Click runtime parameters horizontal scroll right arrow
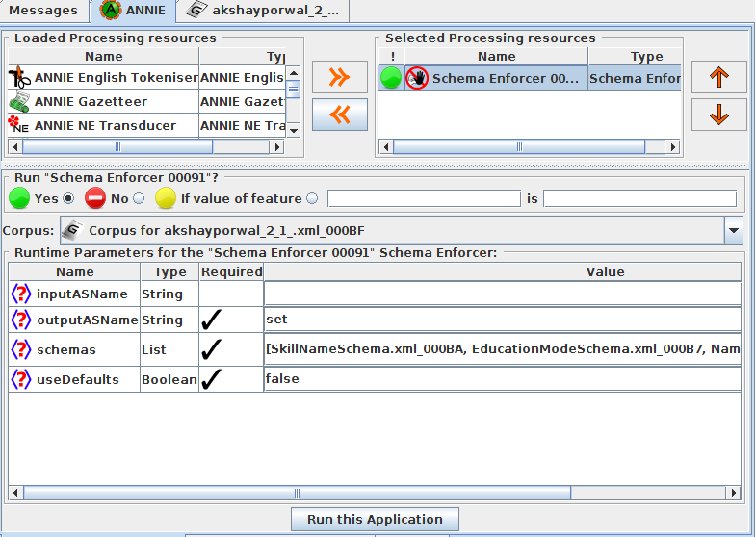This screenshot has height=537, width=756. (733, 493)
